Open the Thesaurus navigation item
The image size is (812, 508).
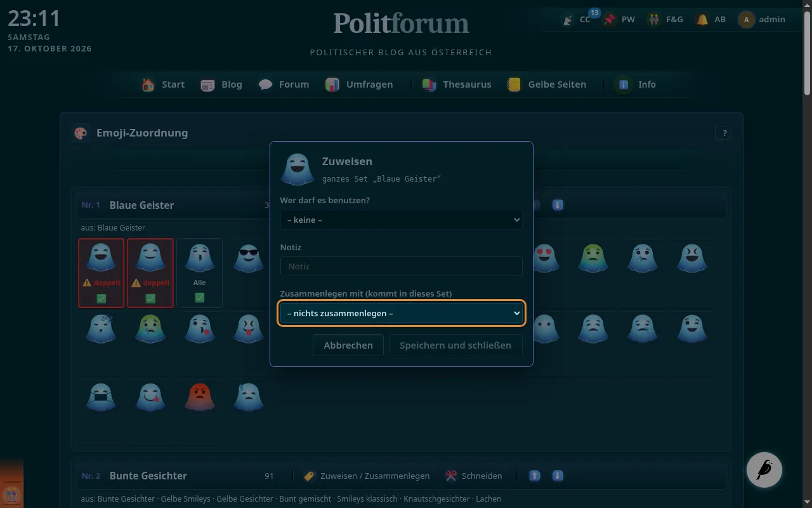click(x=457, y=84)
